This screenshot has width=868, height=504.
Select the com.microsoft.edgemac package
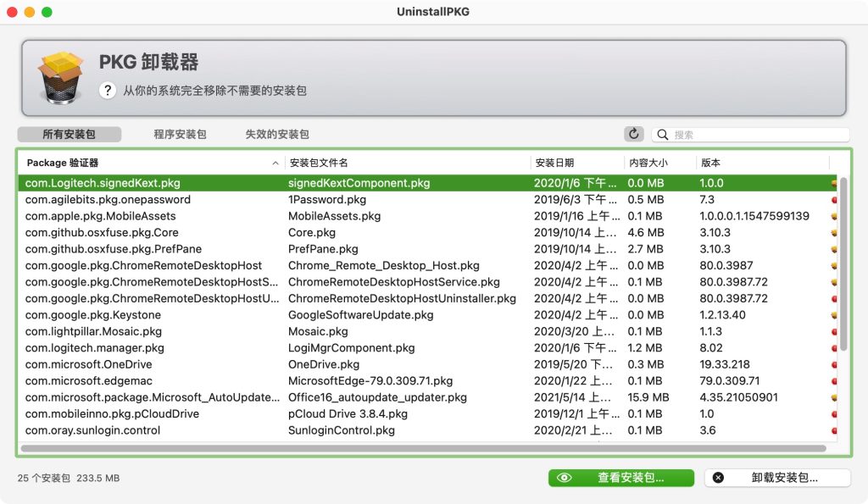(88, 381)
